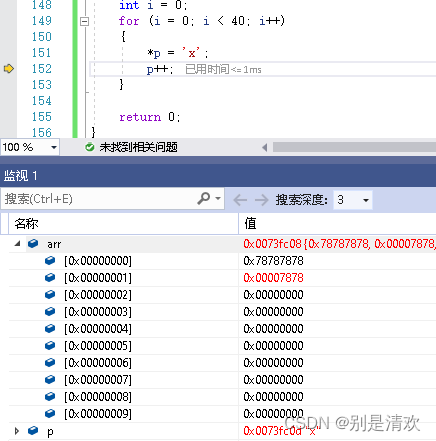Select the p watch row name
Screen dimensions: 436x441
[x=50, y=432]
